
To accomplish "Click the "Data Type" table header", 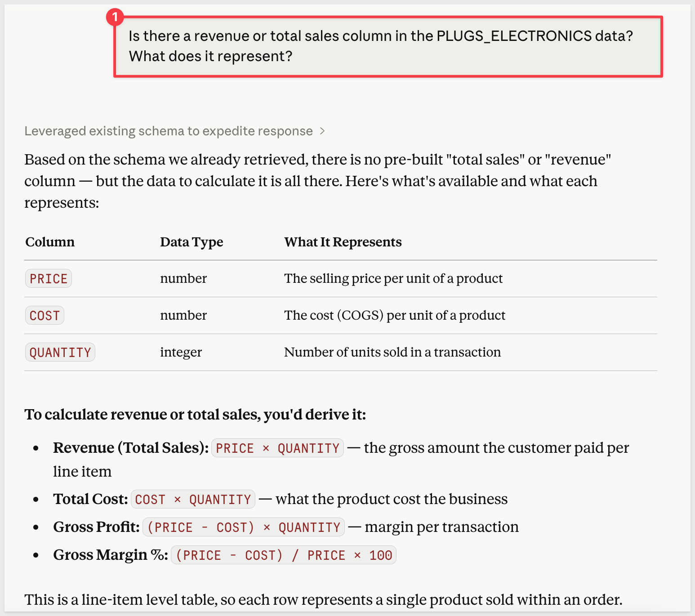I will click(192, 242).
